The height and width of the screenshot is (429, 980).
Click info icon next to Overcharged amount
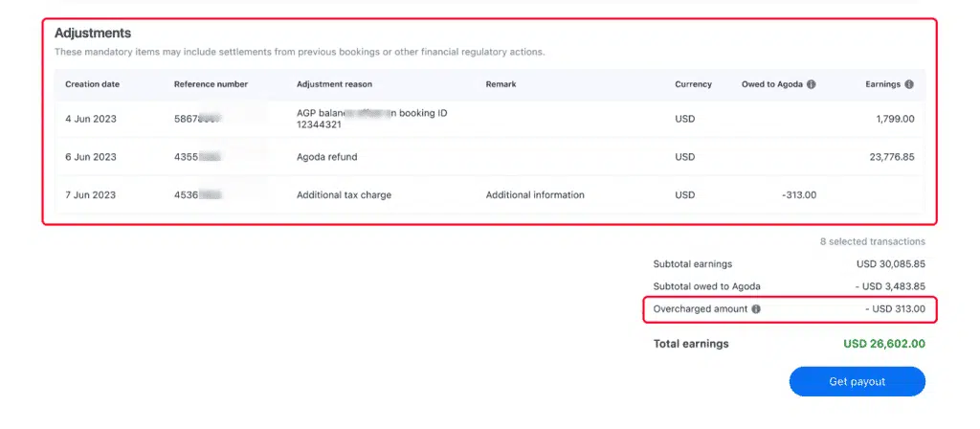pyautogui.click(x=756, y=309)
